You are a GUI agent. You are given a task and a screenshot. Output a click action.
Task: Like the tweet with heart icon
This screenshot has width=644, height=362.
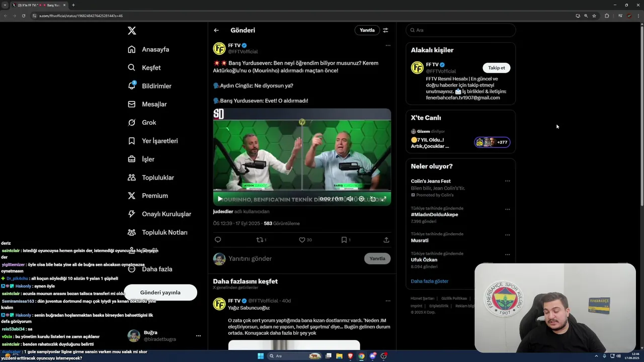coord(302,240)
